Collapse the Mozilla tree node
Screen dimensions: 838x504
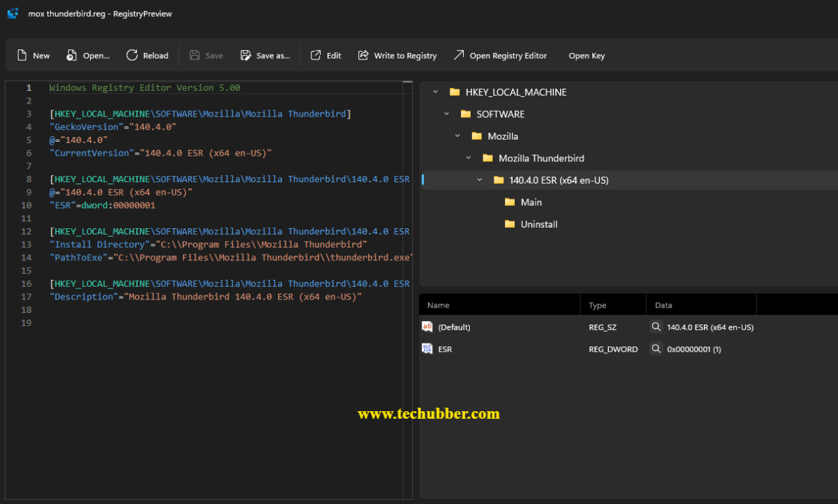pyautogui.click(x=458, y=136)
